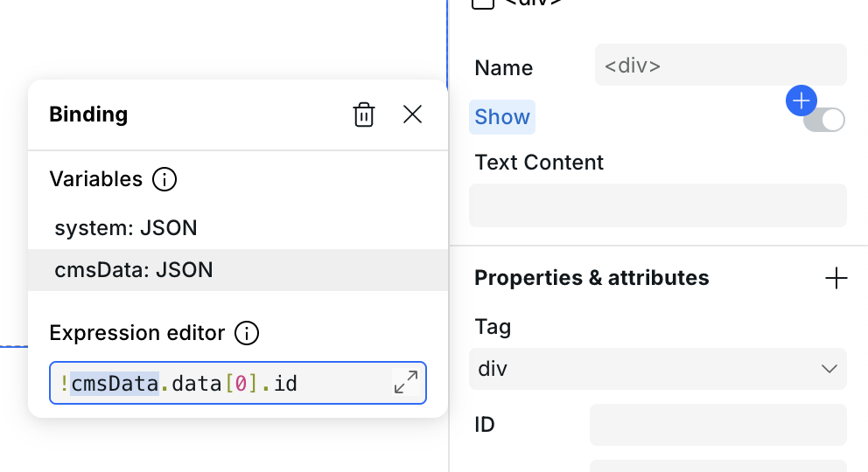Expand the expression editor to full size
Screen dimensions: 868x472
pos(406,383)
